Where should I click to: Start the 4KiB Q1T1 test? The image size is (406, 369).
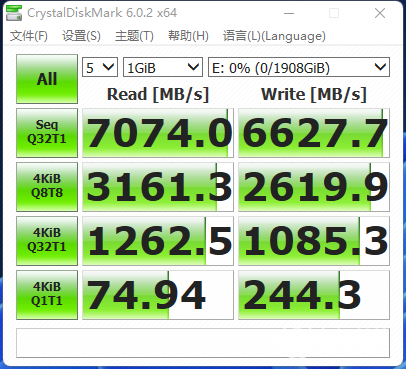click(x=47, y=295)
